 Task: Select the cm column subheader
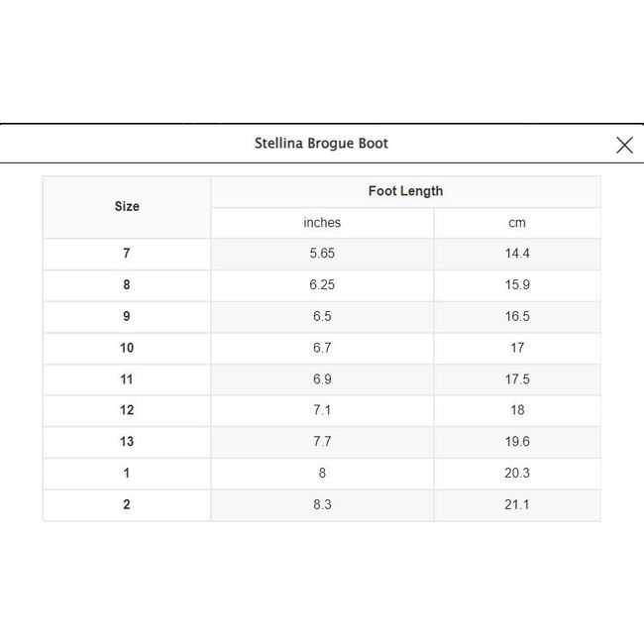(x=517, y=223)
